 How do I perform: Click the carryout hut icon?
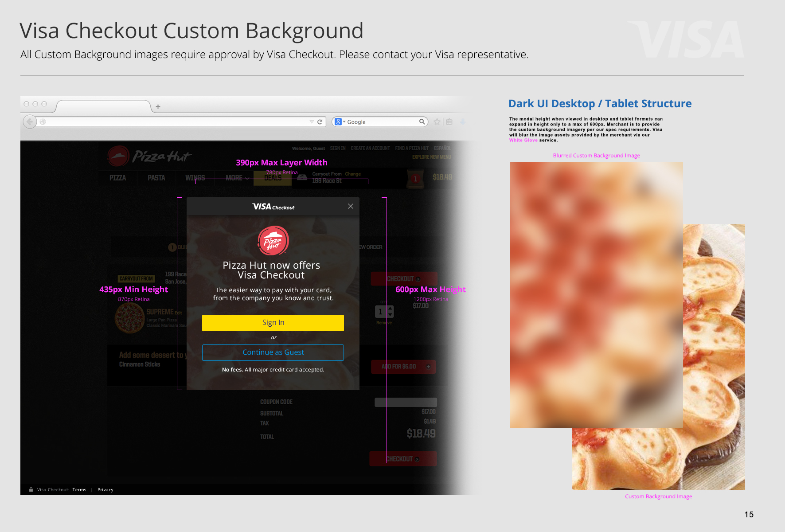point(302,177)
